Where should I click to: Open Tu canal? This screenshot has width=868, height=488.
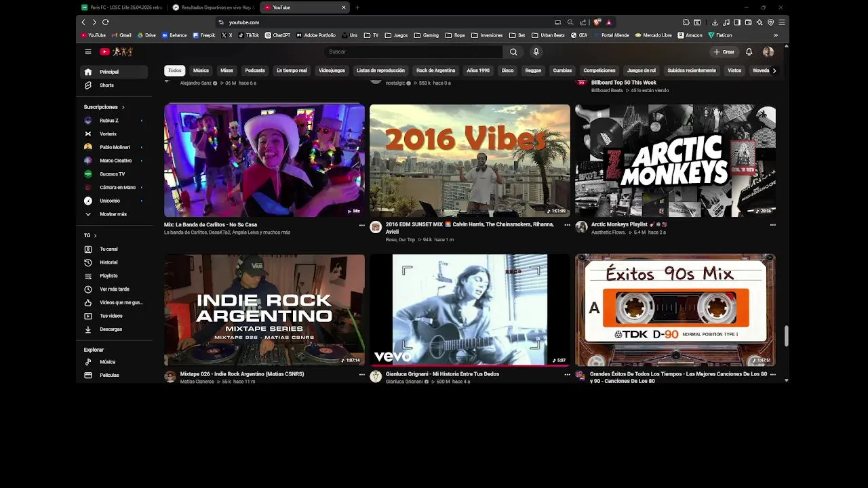coord(114,249)
